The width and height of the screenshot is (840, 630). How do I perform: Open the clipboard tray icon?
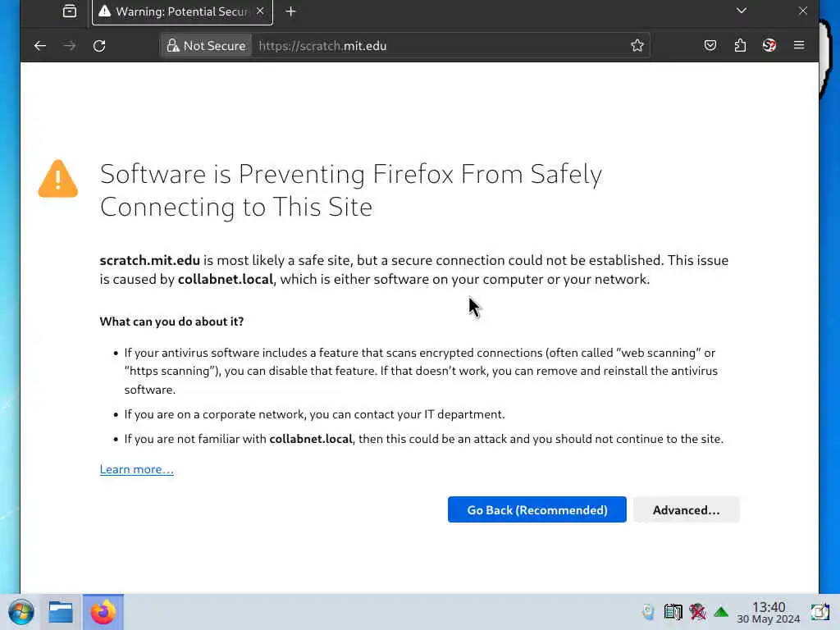(x=673, y=612)
